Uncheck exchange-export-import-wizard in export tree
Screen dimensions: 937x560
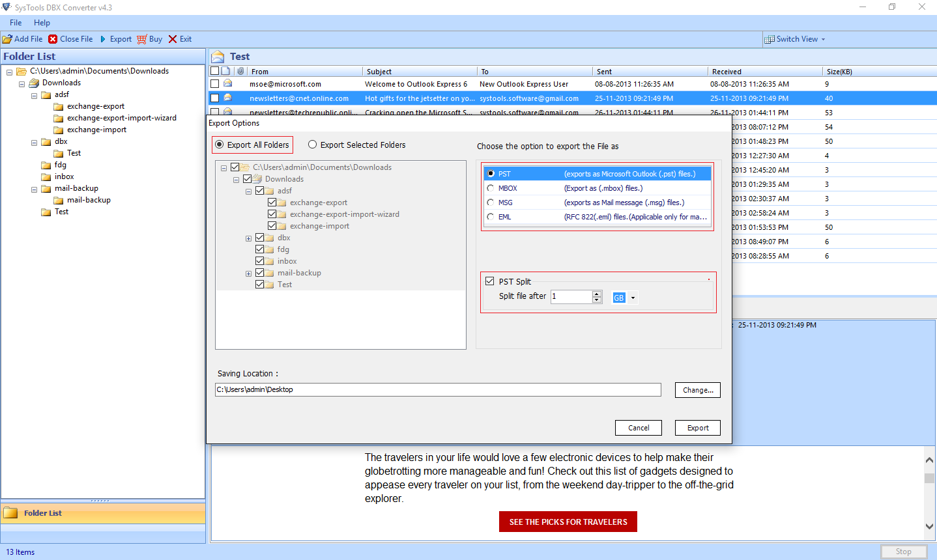[272, 214]
